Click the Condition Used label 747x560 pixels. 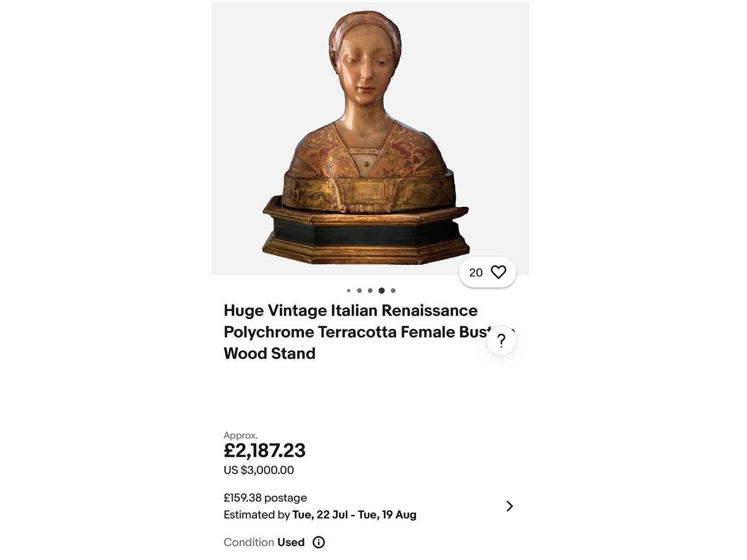pos(264,542)
